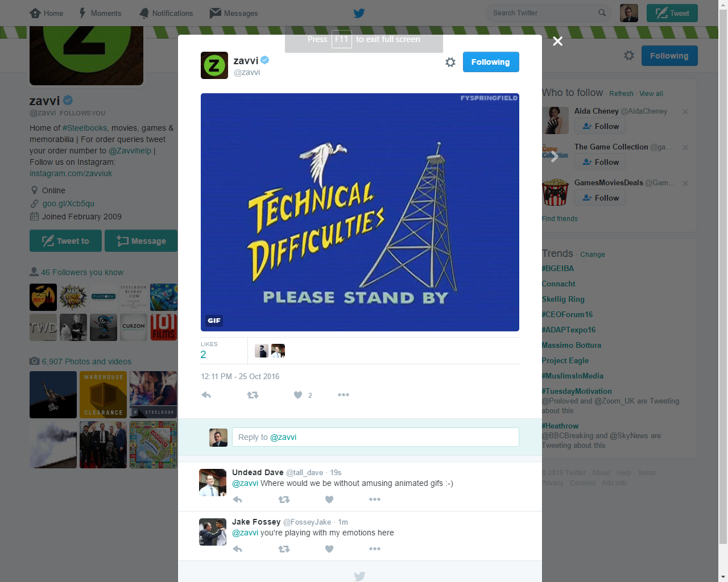Change Trends location
The width and height of the screenshot is (728, 582).
pos(593,255)
